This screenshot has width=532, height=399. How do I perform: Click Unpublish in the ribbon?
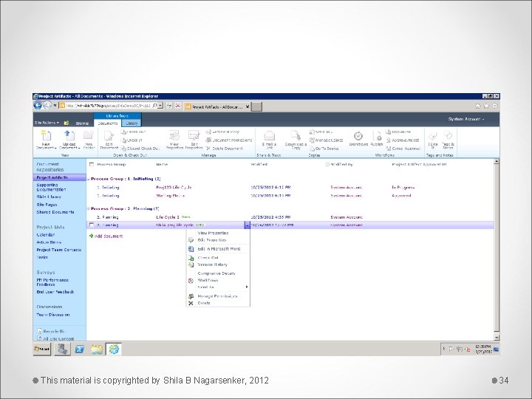point(399,132)
